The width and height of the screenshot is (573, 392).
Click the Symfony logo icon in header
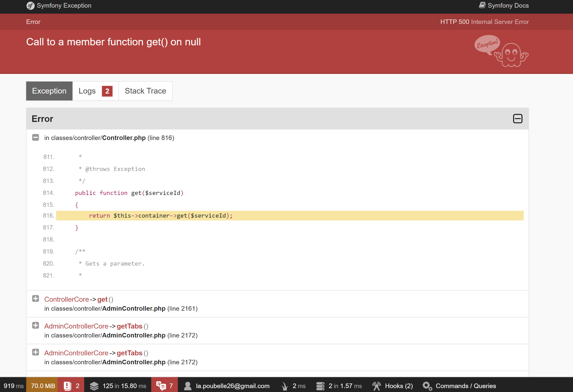30,6
